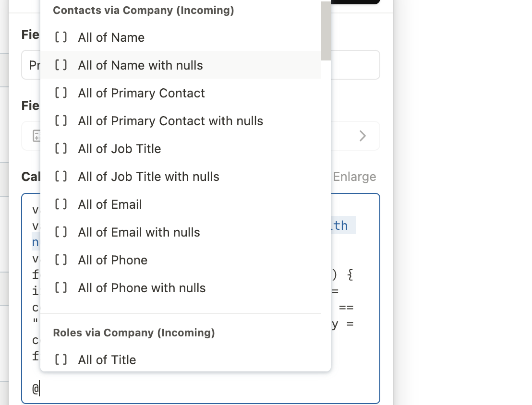The width and height of the screenshot is (532, 405).
Task: Select All of Email with nulls entry
Action: click(181, 232)
